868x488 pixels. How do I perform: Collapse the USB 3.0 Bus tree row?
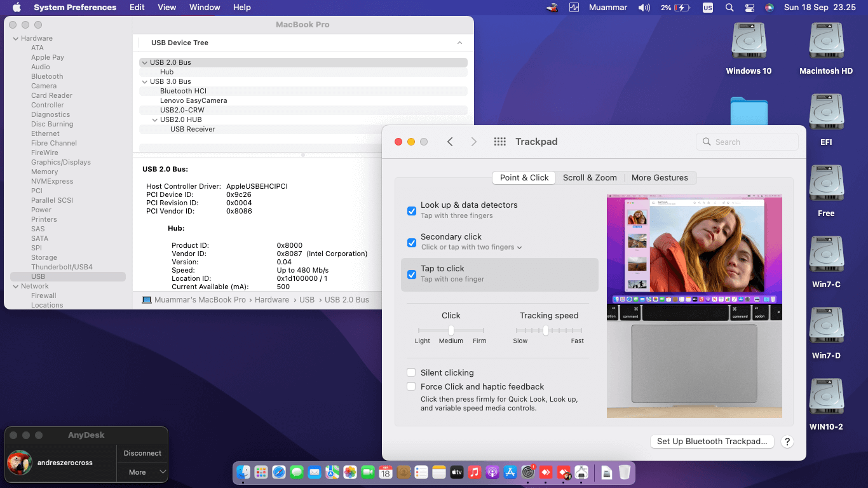pos(145,82)
